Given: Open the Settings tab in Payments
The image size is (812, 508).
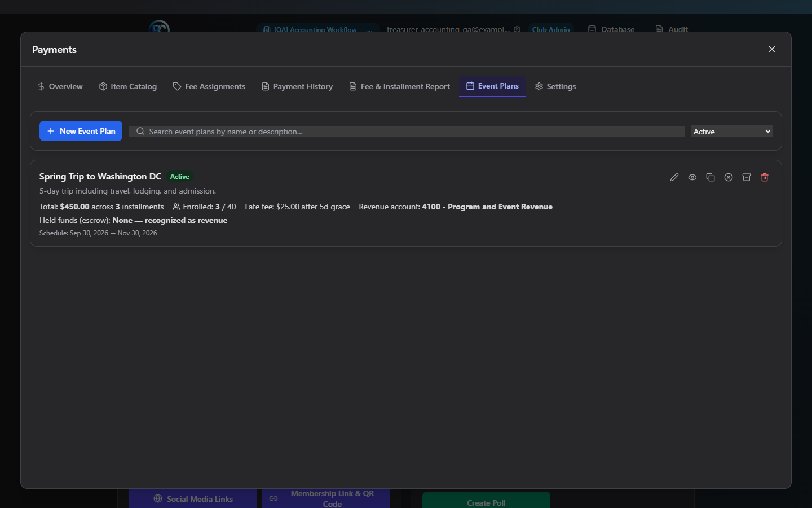Looking at the screenshot, I should click(x=555, y=86).
